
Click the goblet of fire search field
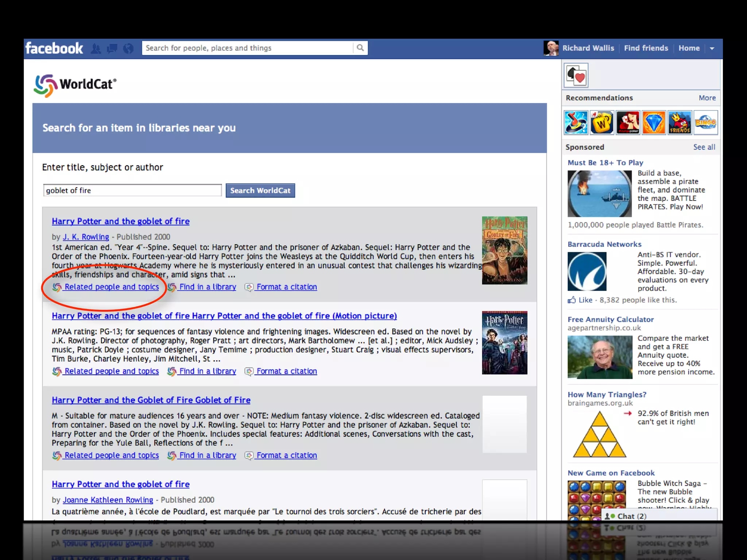coord(132,190)
